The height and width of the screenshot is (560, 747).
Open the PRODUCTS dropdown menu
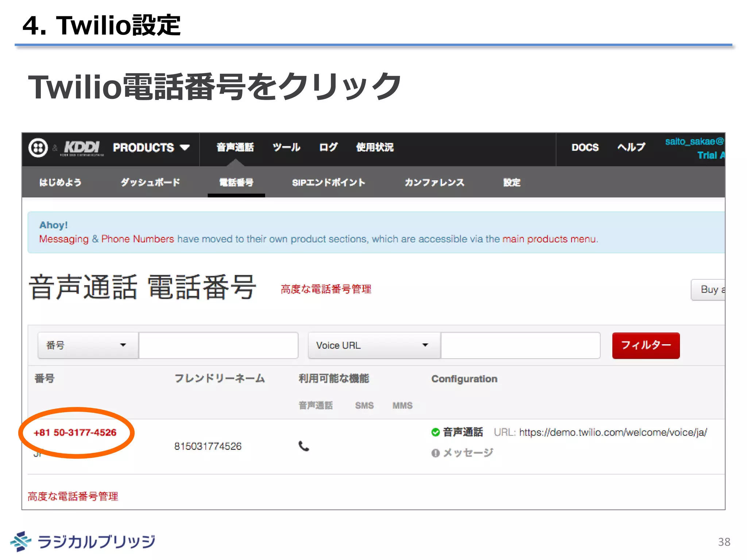151,147
